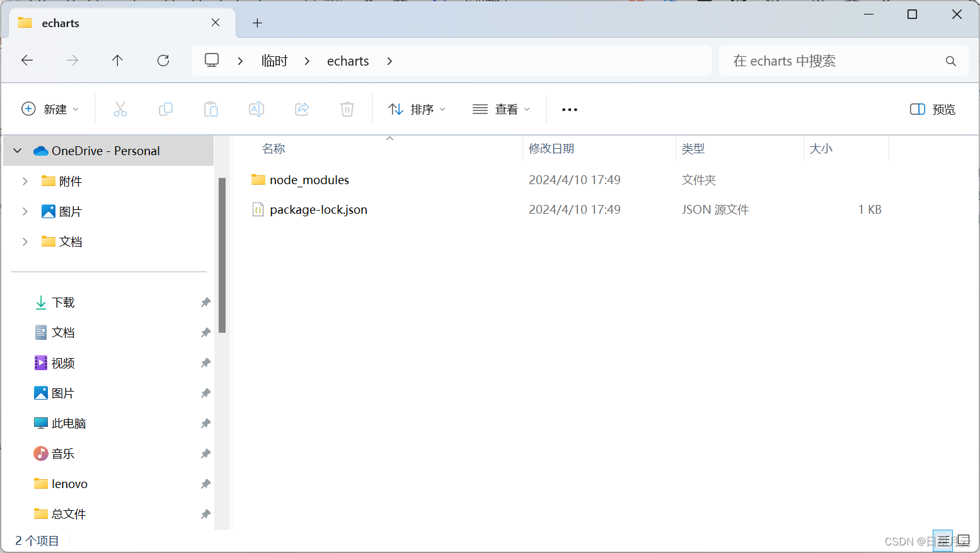The height and width of the screenshot is (553, 980).
Task: Click the Copy icon in toolbar
Action: click(166, 109)
